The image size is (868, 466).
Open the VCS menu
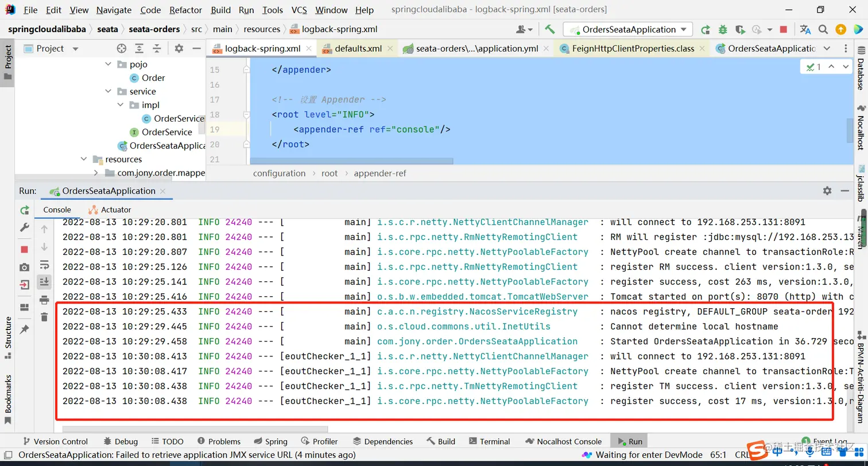pyautogui.click(x=299, y=10)
